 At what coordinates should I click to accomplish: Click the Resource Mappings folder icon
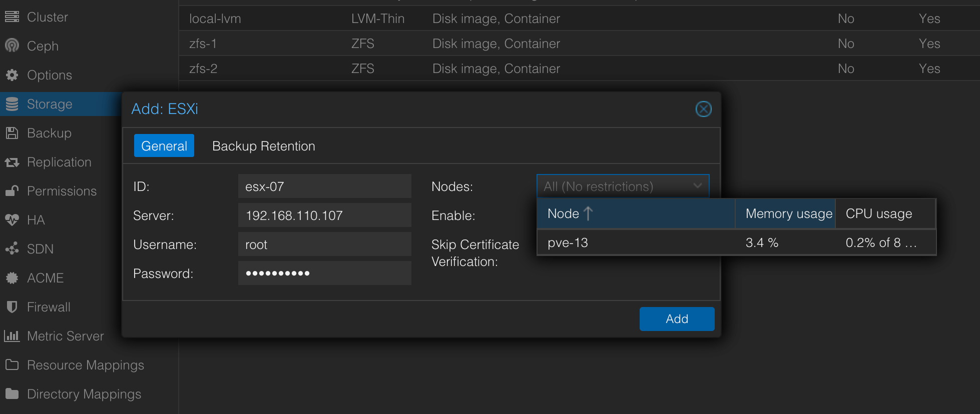12,364
